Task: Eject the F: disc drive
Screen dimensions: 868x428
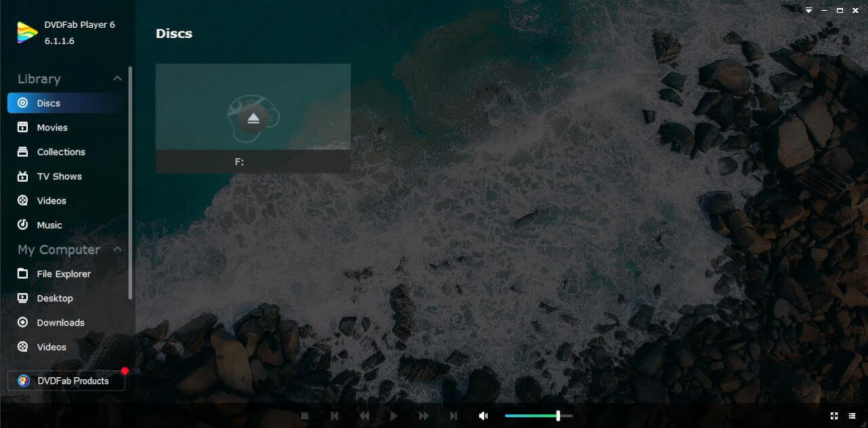Action: point(253,118)
